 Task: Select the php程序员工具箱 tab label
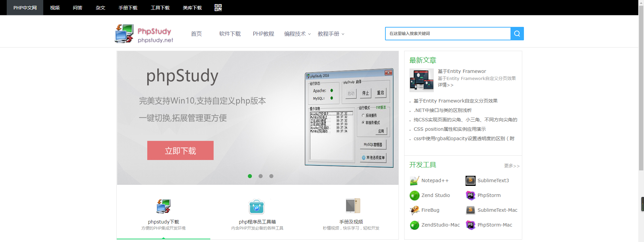pyautogui.click(x=257, y=222)
